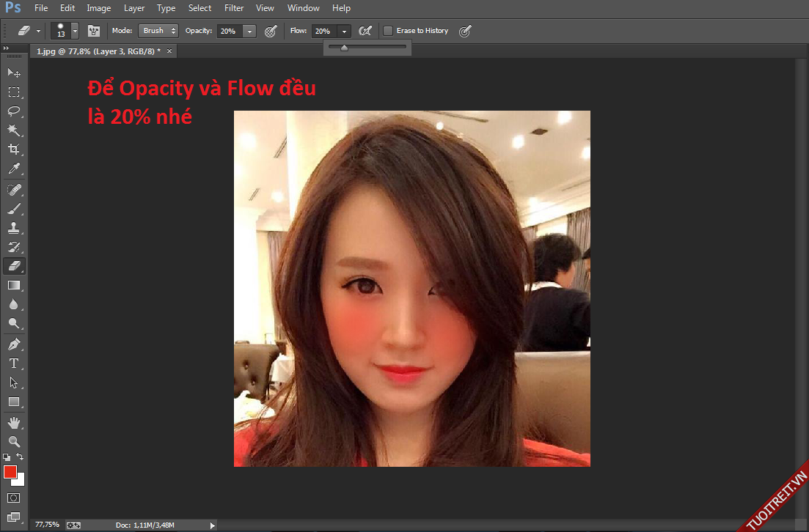
Task: Select the Move tool
Action: [x=13, y=73]
